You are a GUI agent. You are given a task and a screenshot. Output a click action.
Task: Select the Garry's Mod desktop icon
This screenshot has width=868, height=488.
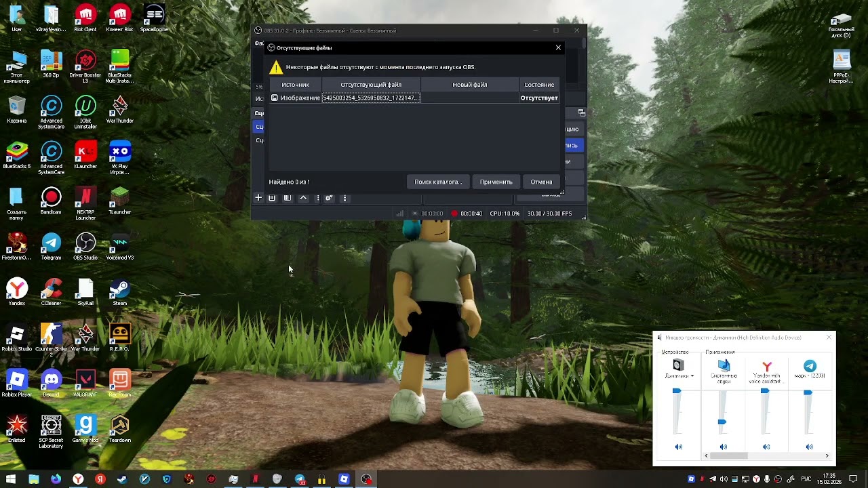(x=85, y=429)
